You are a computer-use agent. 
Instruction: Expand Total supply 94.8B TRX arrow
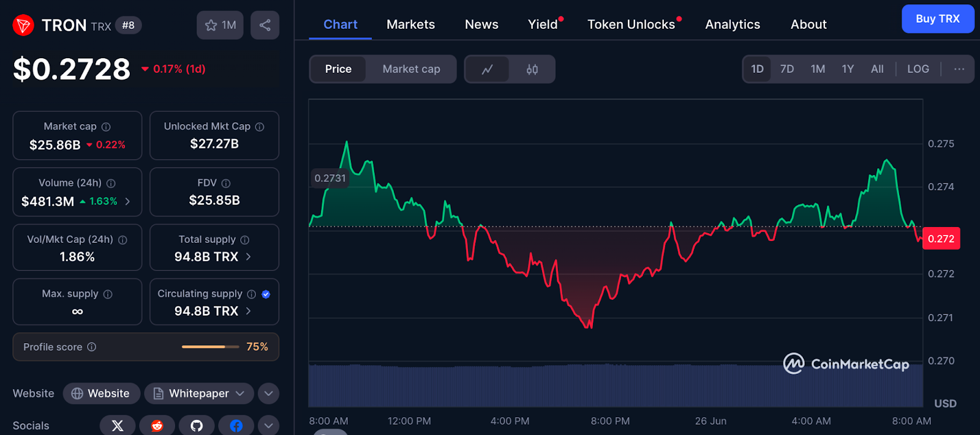[x=248, y=257]
